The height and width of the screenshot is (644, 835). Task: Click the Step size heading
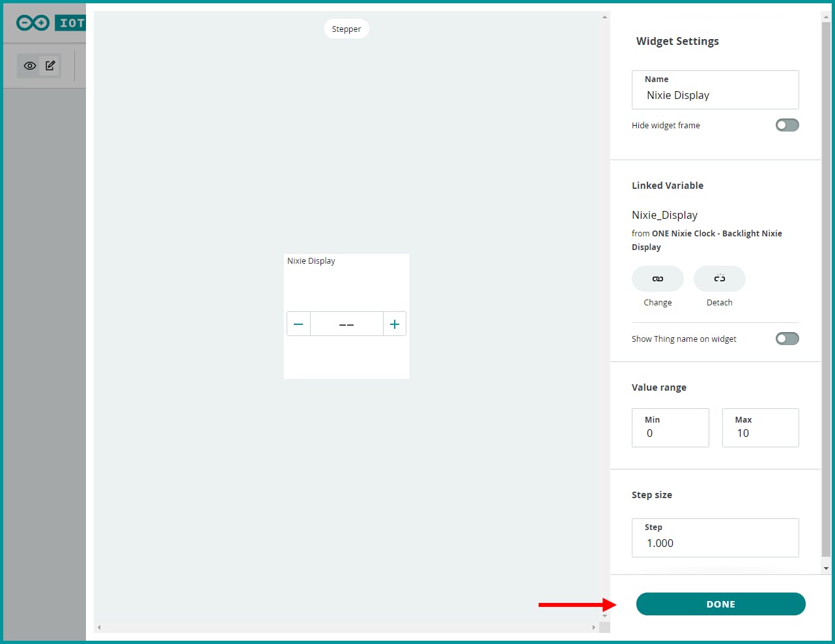(x=652, y=495)
